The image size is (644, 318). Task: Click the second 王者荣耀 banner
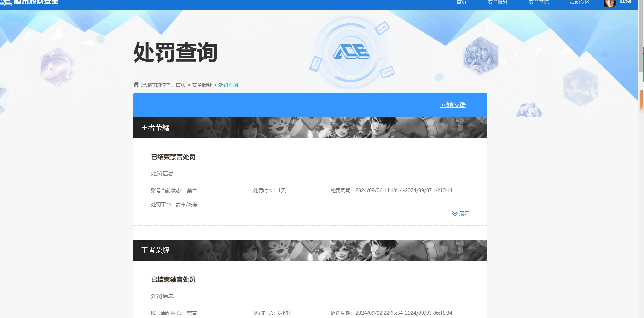[x=310, y=250]
